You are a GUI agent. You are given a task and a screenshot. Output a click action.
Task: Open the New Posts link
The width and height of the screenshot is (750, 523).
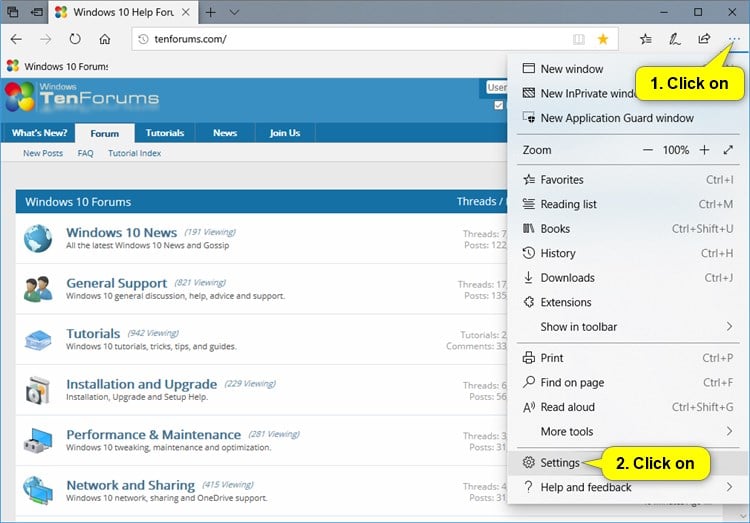pyautogui.click(x=43, y=153)
